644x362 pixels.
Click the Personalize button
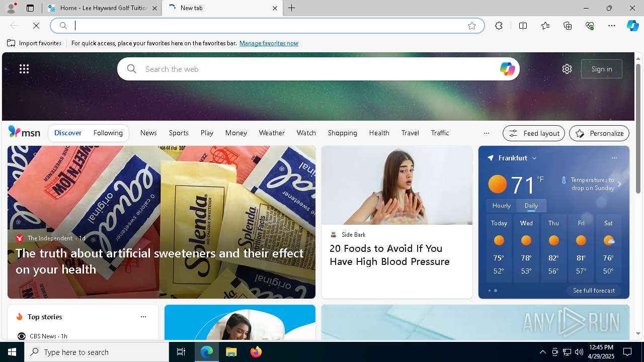coord(599,133)
